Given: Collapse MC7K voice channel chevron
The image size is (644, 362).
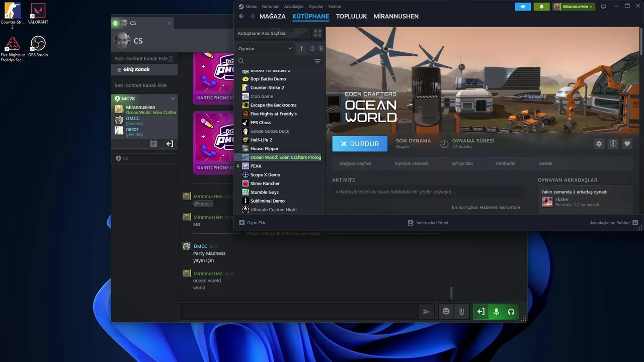Looking at the screenshot, I should (x=173, y=99).
